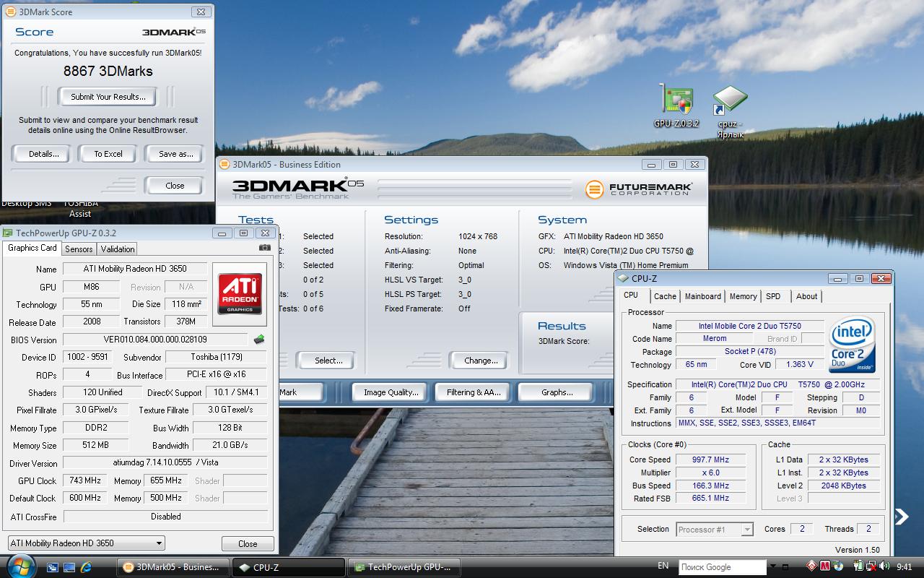Image resolution: width=924 pixels, height=578 pixels.
Task: Click the disc tray icon
Action: tap(838, 567)
